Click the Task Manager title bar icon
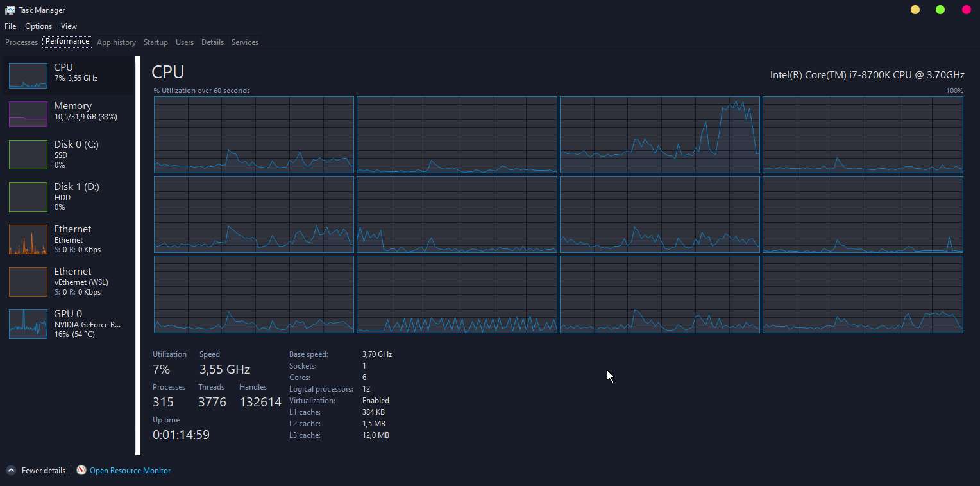This screenshot has width=980, height=486. (10, 10)
